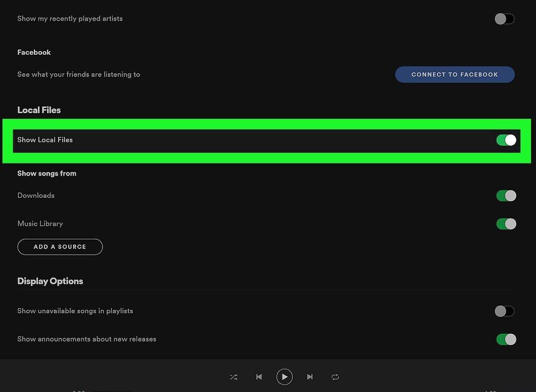
Task: Click the Facebook section heading
Action: (x=34, y=52)
